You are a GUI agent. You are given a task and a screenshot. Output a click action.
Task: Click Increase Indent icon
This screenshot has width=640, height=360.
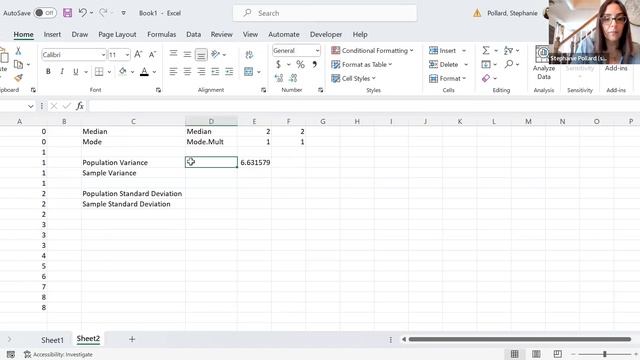[x=229, y=72]
